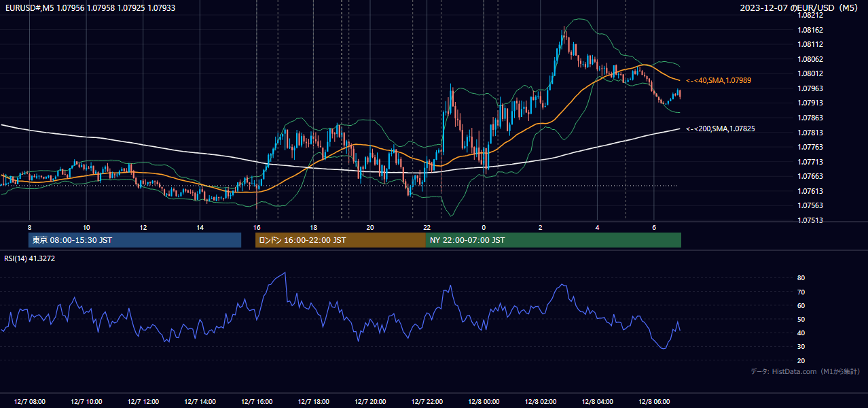Click price axis value 1.08112
The height and width of the screenshot is (408, 868).
pyautogui.click(x=810, y=44)
